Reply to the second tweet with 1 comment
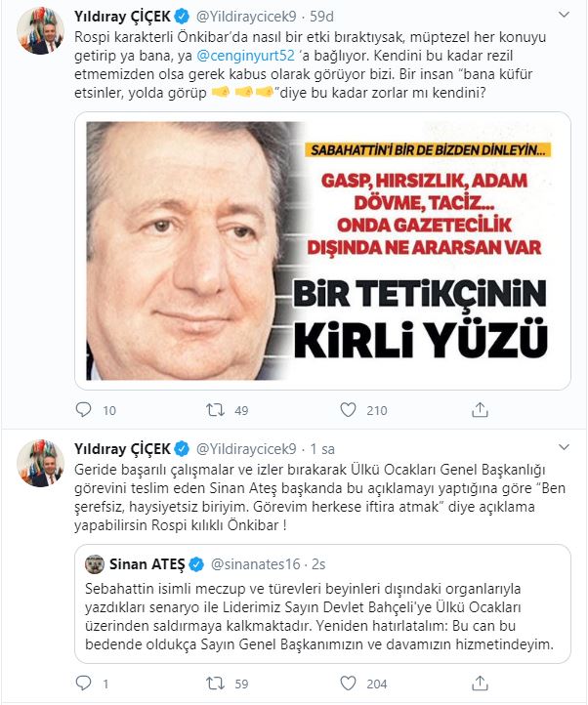Viewport: 588px width, 705px height. [x=83, y=683]
